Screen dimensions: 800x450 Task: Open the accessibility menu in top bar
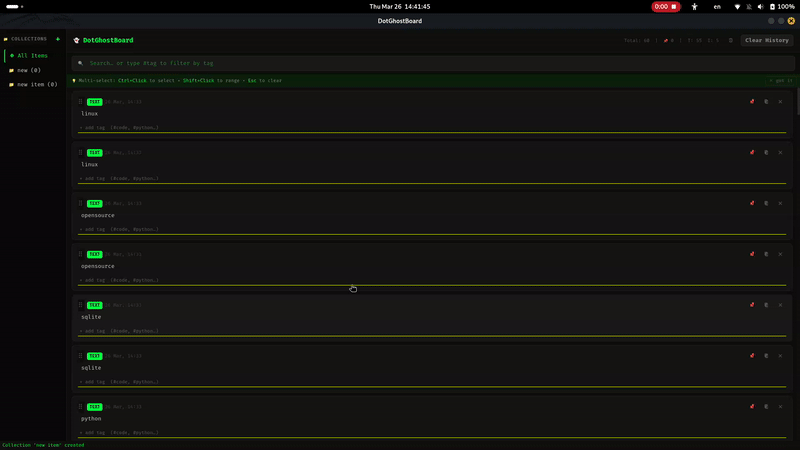(x=694, y=7)
